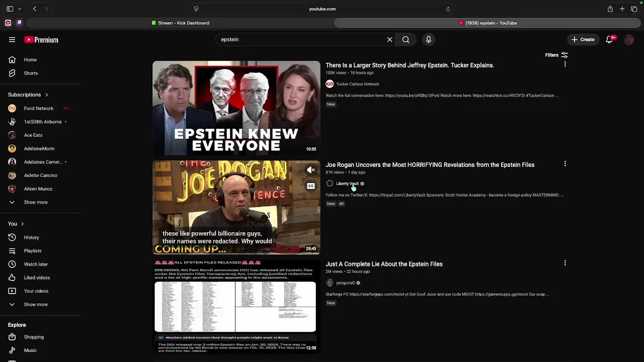The image size is (644, 362).
Task: Click the magnifying glass search button
Action: click(406, 40)
